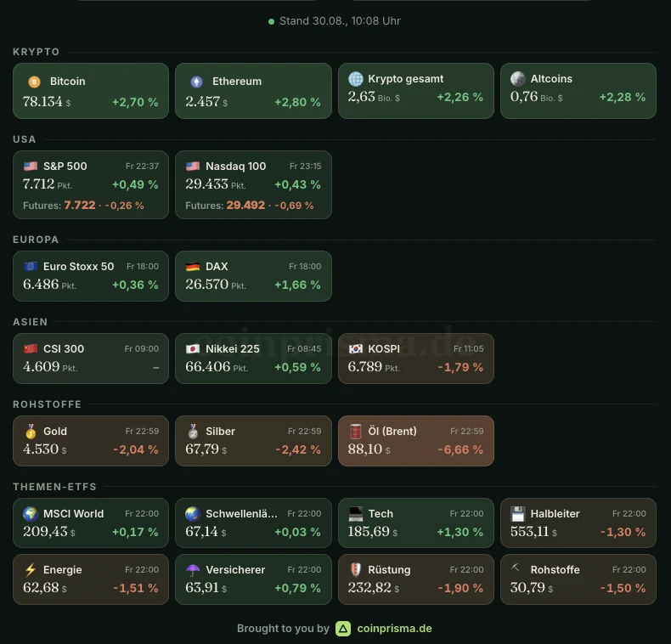The height and width of the screenshot is (644, 671).
Task: Click the US flag beside Nasdaq 100
Action: tap(193, 167)
